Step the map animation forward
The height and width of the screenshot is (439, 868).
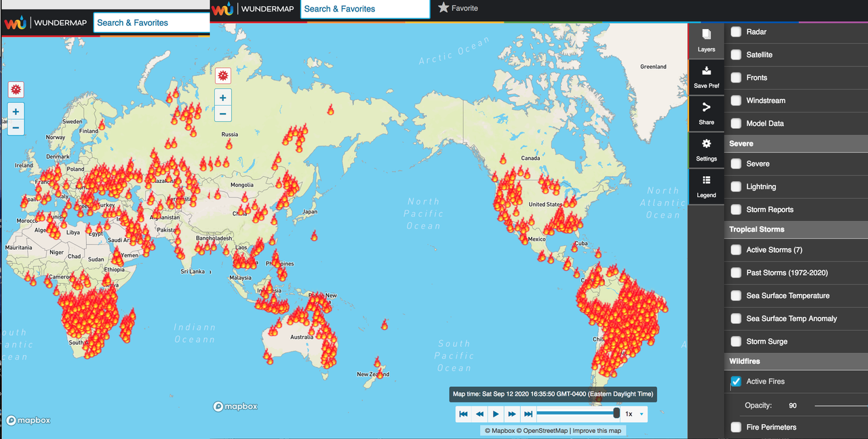512,414
